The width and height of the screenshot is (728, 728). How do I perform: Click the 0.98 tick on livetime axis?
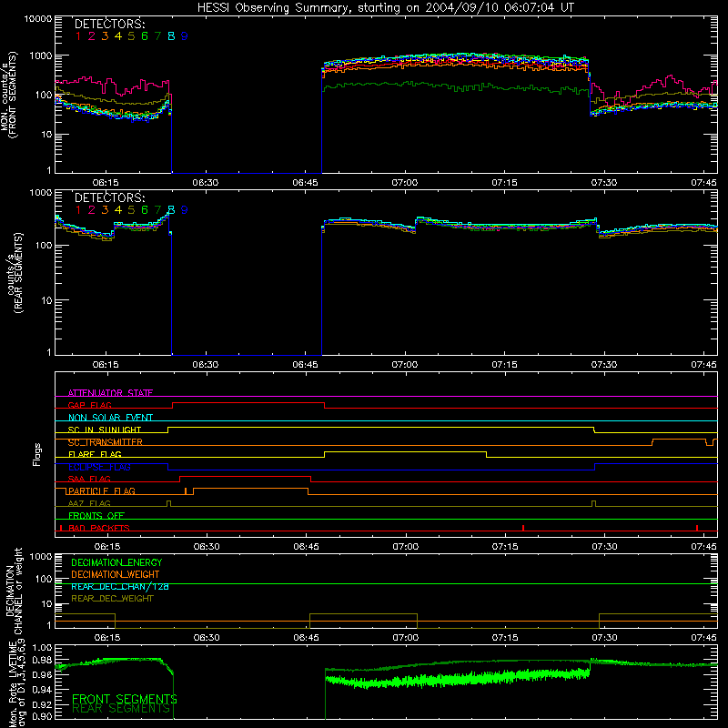point(42,661)
